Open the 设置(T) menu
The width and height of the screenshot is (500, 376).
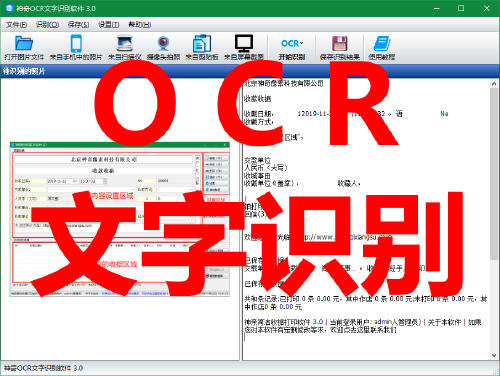pos(109,25)
